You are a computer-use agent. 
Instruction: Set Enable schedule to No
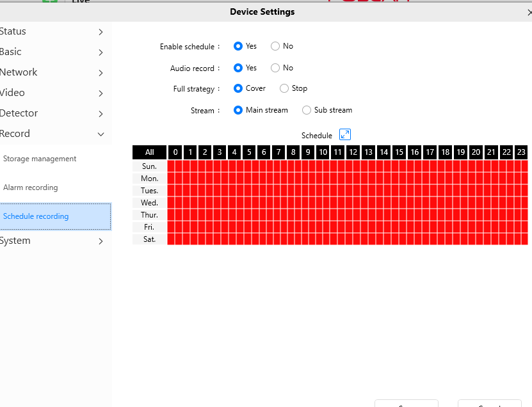pos(275,46)
